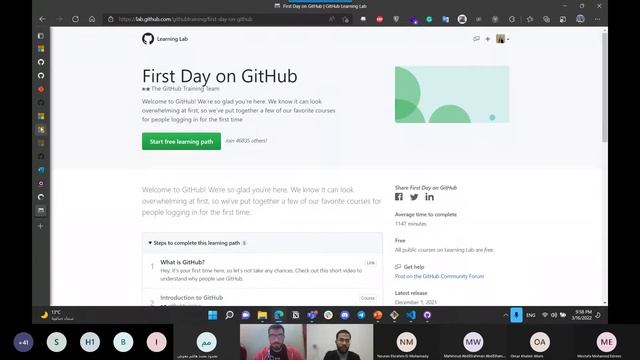The width and height of the screenshot is (640, 360).
Task: Click the Course badge on Introduction to GitHub
Action: (368, 298)
